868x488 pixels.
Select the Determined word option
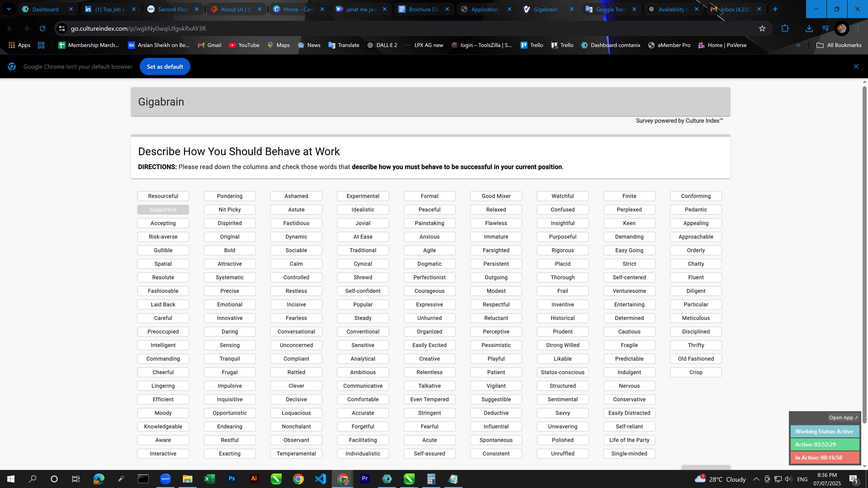coord(630,318)
